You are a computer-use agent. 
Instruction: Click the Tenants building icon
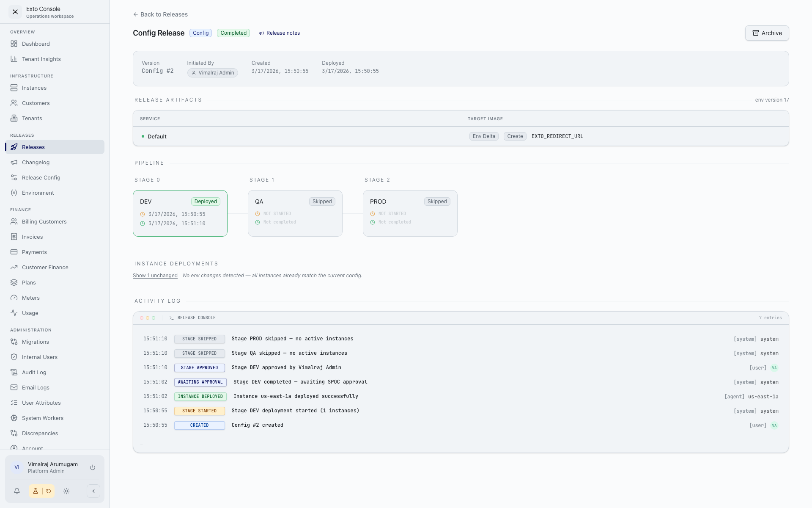pos(14,119)
